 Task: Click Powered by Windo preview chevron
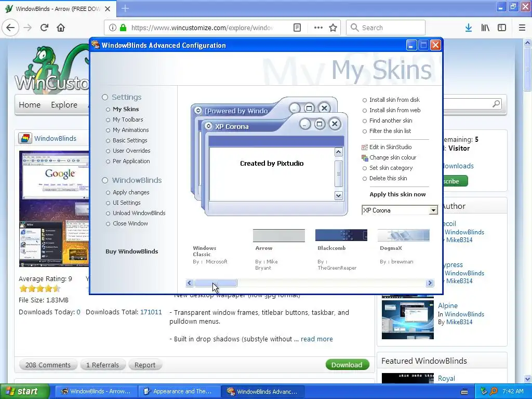click(x=198, y=111)
